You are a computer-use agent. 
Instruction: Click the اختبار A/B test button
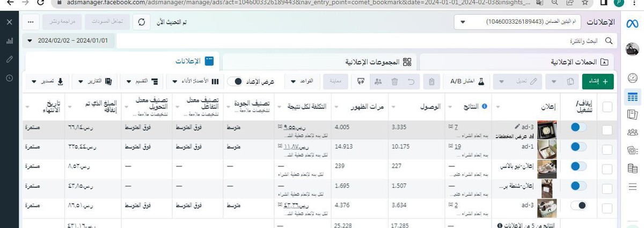click(x=466, y=81)
